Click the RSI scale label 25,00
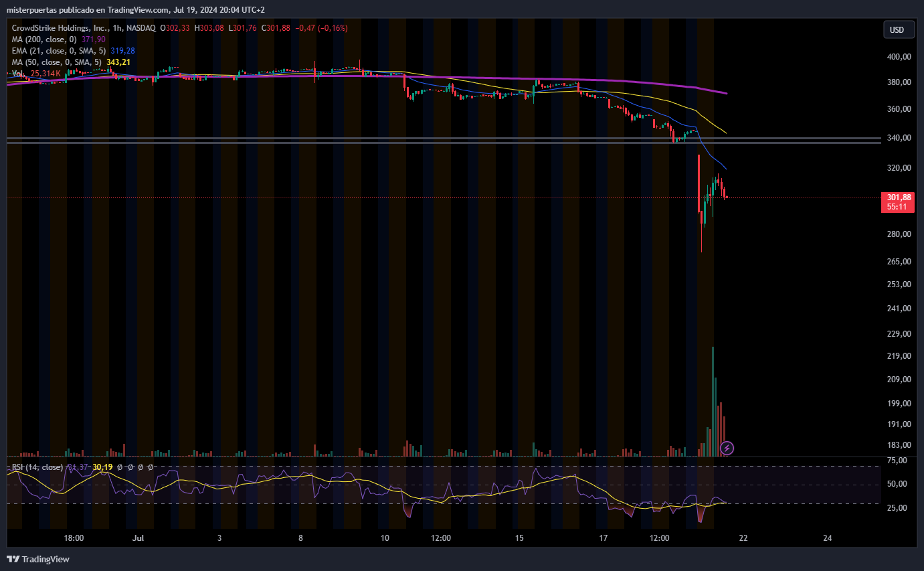The image size is (924, 571). click(897, 507)
